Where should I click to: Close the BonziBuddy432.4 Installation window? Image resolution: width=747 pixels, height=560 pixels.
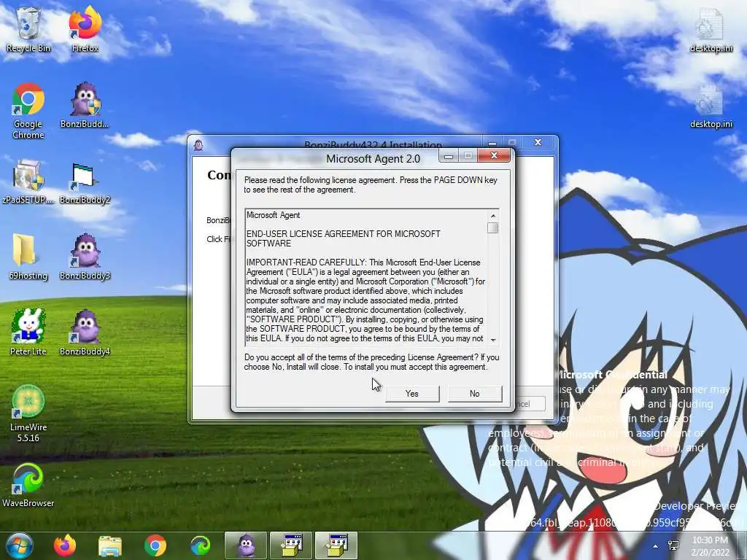click(x=538, y=142)
